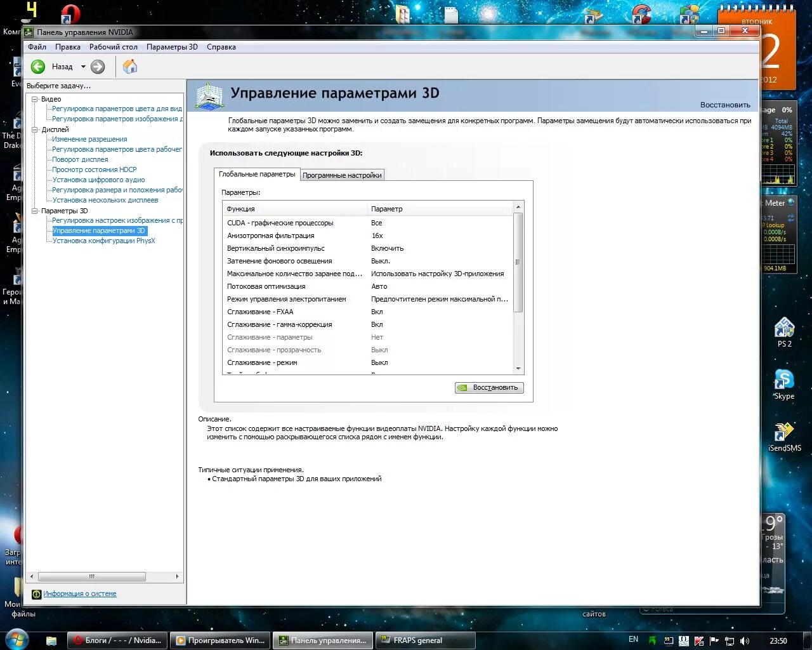Open Изменение разрешения in the tree

tap(89, 139)
